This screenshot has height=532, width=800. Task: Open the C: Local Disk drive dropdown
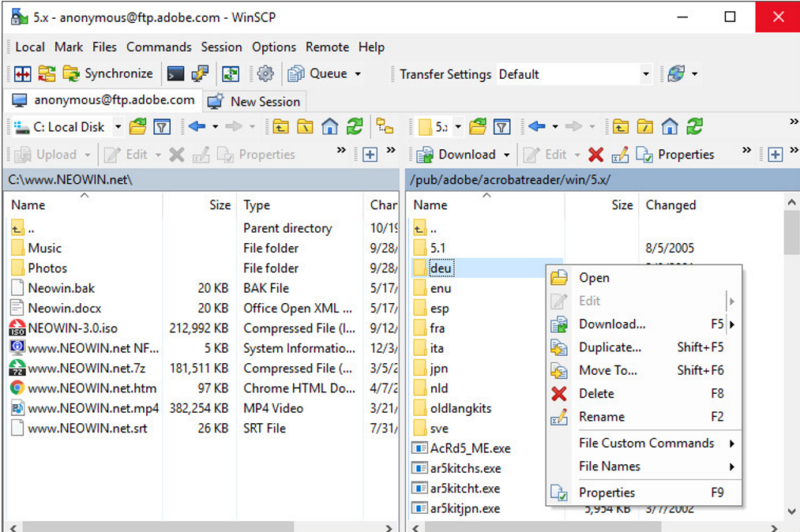(118, 126)
